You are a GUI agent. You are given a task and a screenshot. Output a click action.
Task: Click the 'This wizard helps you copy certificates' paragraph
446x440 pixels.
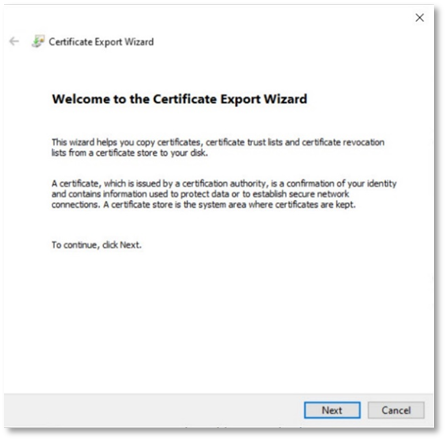218,147
